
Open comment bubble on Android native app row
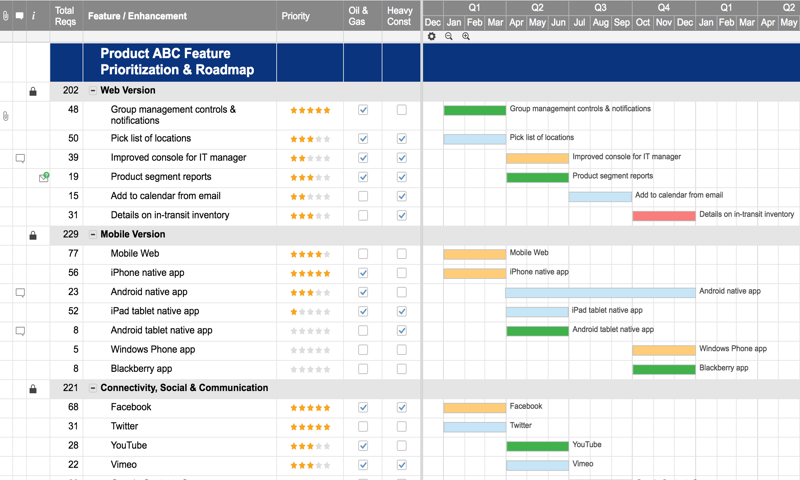pyautogui.click(x=20, y=293)
